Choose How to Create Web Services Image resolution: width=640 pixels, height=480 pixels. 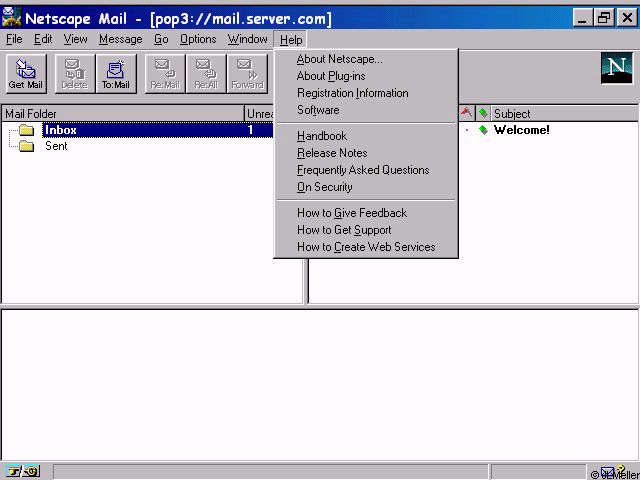coord(366,247)
